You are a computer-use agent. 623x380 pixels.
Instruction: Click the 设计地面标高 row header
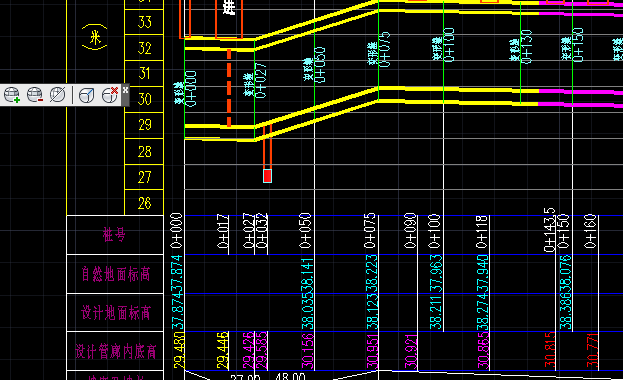[x=115, y=313]
